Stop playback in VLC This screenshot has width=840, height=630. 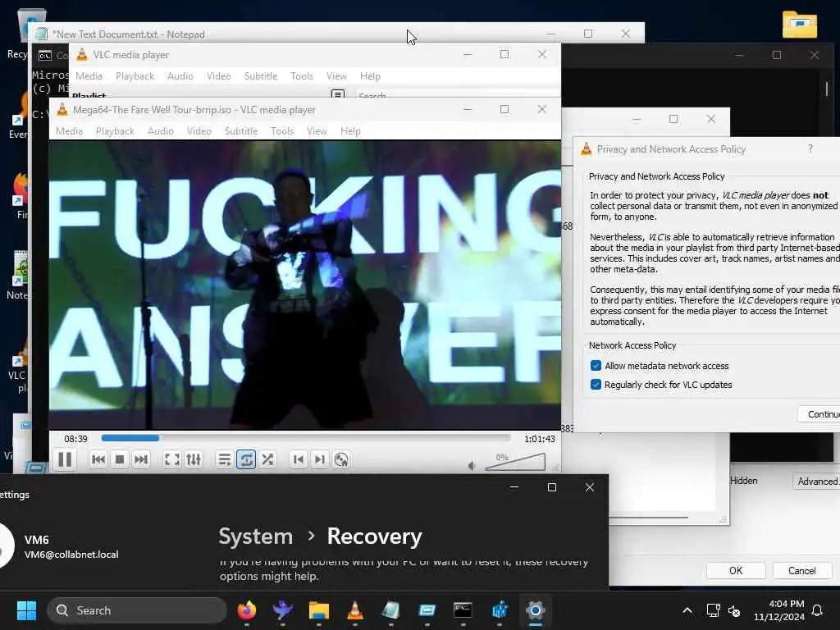coord(120,459)
